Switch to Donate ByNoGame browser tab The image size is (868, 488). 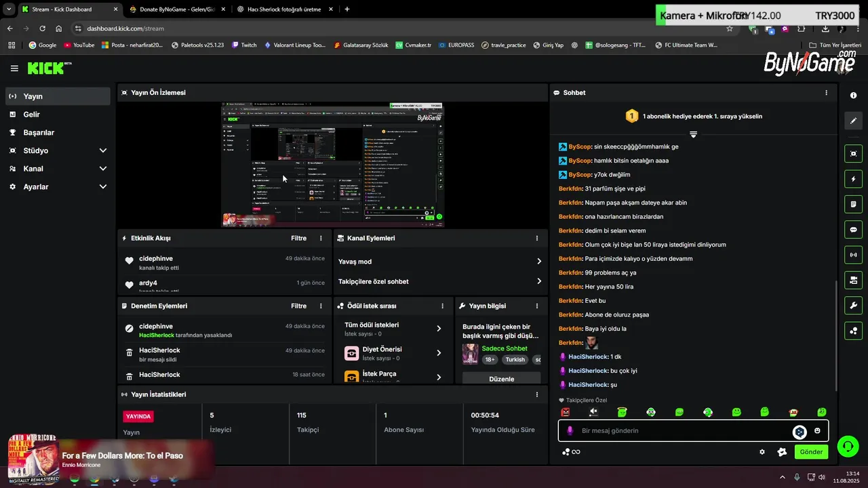click(177, 9)
